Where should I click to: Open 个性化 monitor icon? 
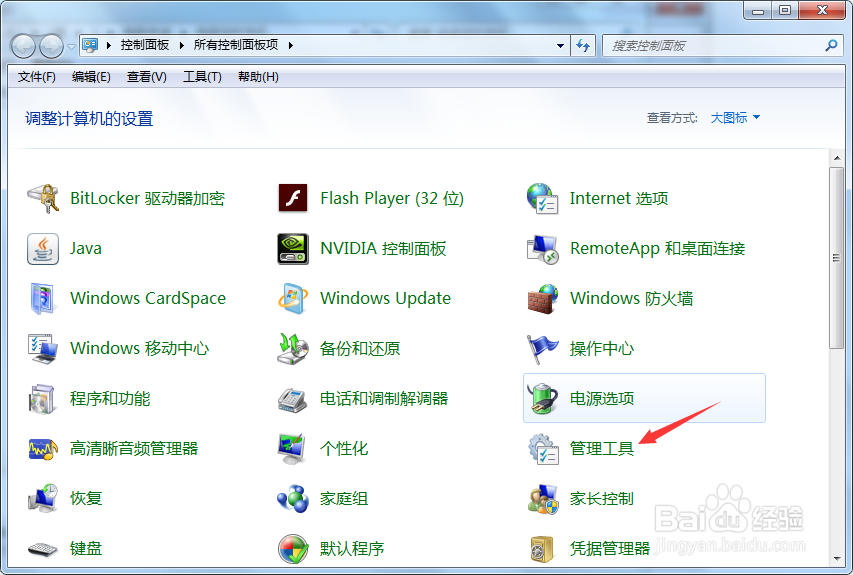click(x=293, y=449)
